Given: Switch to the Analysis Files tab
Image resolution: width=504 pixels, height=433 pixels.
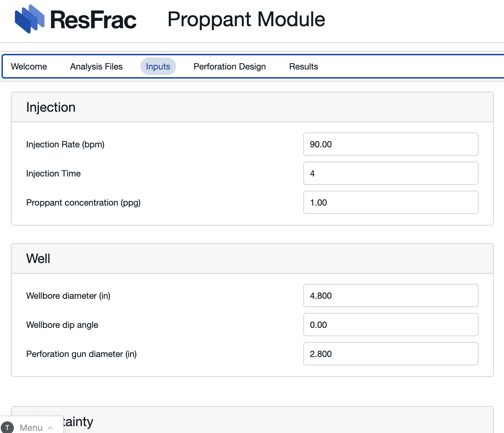Looking at the screenshot, I should click(x=96, y=67).
